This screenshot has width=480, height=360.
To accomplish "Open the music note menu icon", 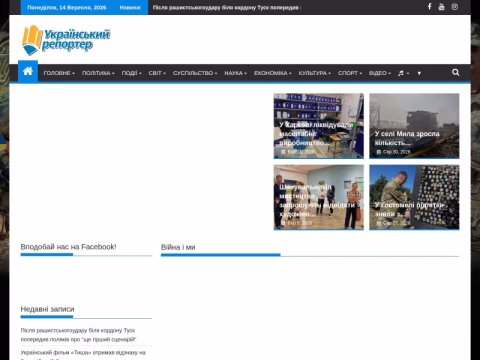I will coord(403,73).
